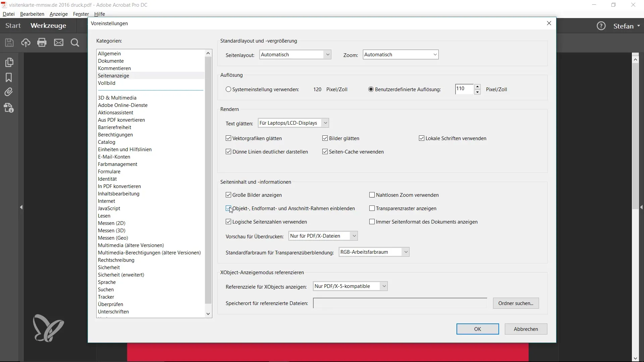Toggle the Bilder glätten checkbox
Screen dimensions: 644x362
click(x=325, y=138)
